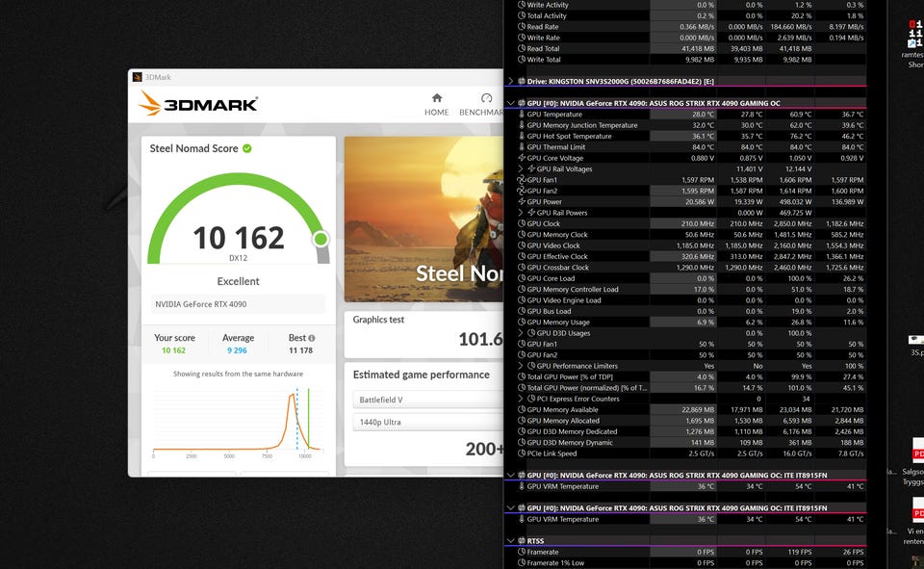
Task: Click the thermometer icon of GPU Hot Spot Temperature
Action: 522,136
